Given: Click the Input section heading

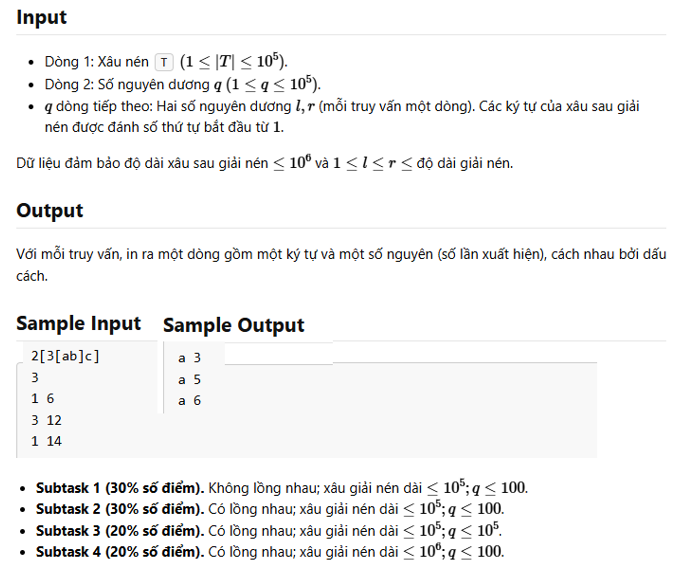Looking at the screenshot, I should pos(41,18).
